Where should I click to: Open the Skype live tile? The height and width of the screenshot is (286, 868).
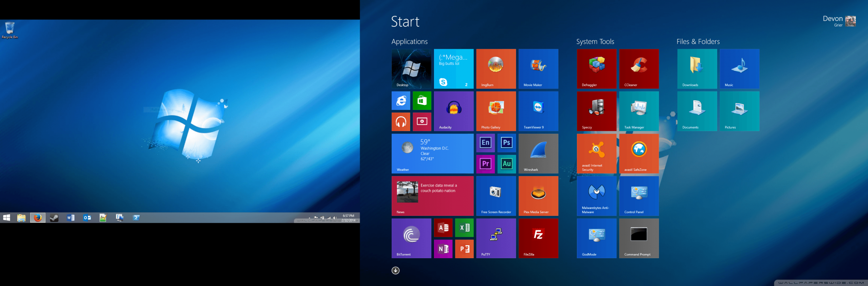pos(454,69)
